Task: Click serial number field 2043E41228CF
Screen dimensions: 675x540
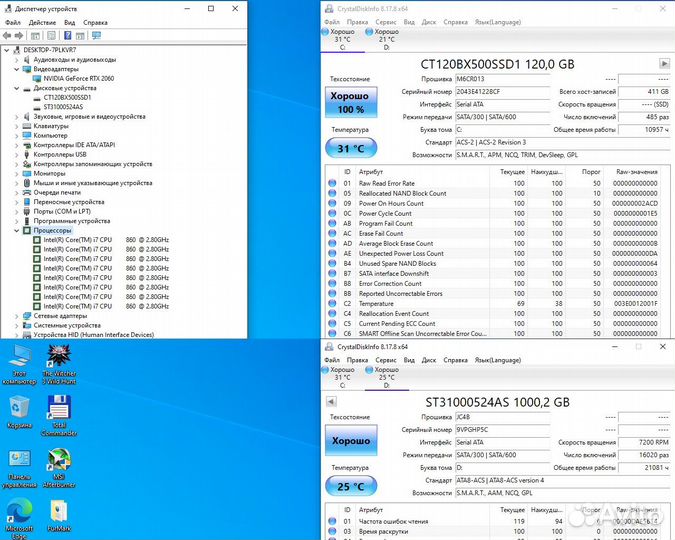Action: click(x=503, y=92)
